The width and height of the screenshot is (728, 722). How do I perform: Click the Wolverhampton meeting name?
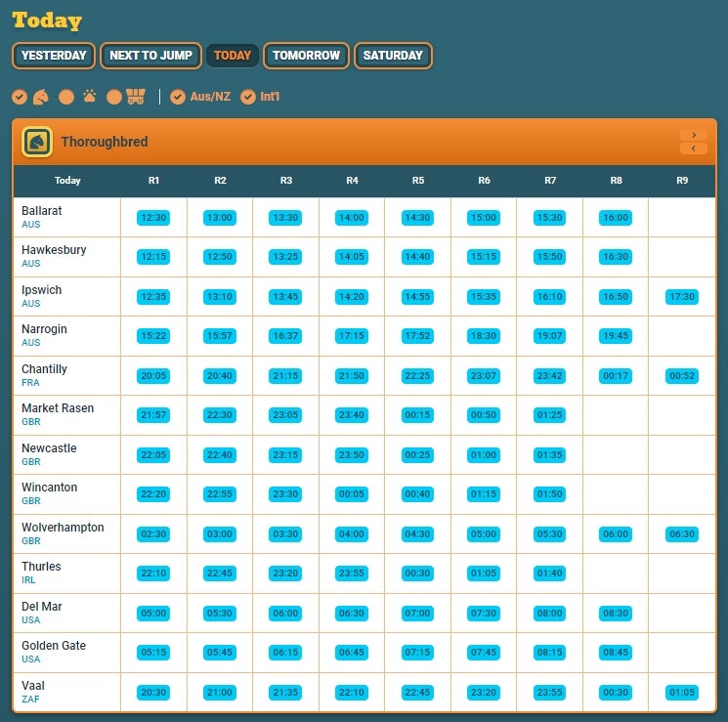(63, 528)
